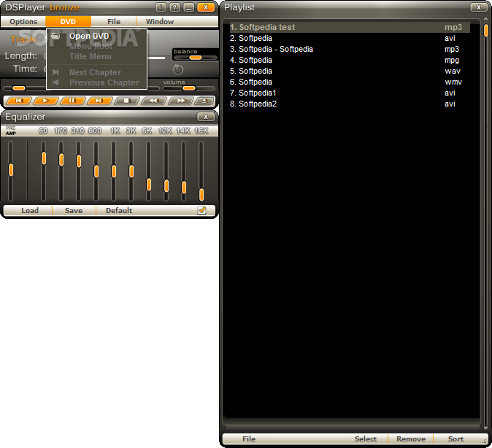492x448 pixels.
Task: Click the Load equalizer preset button
Action: (x=30, y=211)
